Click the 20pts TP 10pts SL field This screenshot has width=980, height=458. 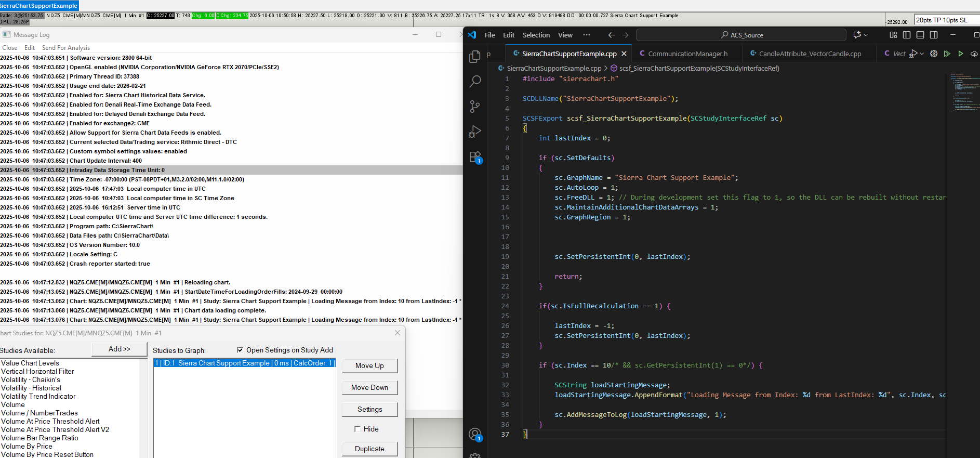pos(947,20)
